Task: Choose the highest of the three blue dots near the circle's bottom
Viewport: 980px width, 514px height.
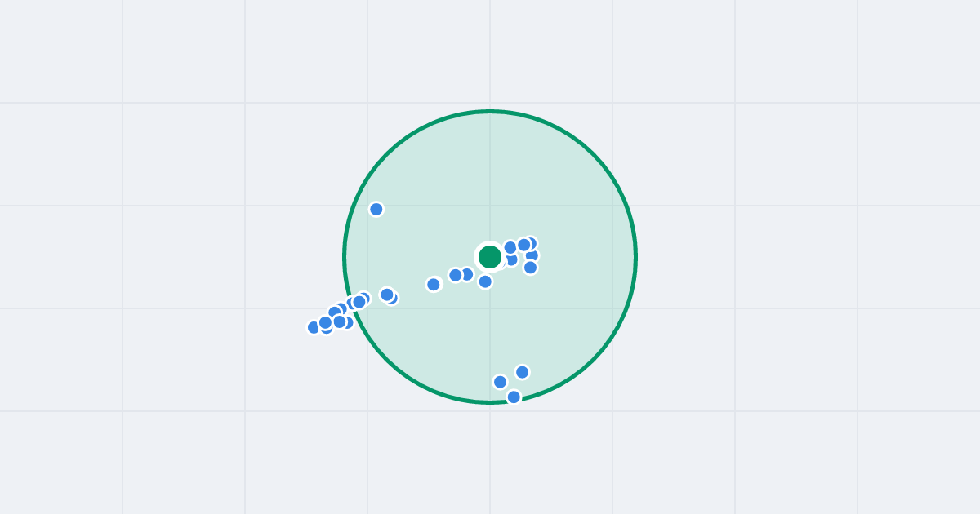Action: coord(523,372)
